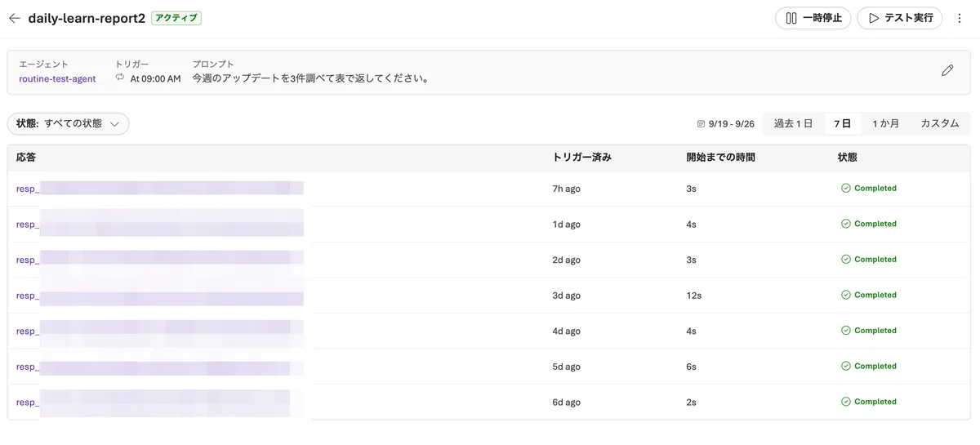Click the calendar icon beside 9/19 - 9/26
The width and height of the screenshot is (980, 445).
(x=701, y=124)
